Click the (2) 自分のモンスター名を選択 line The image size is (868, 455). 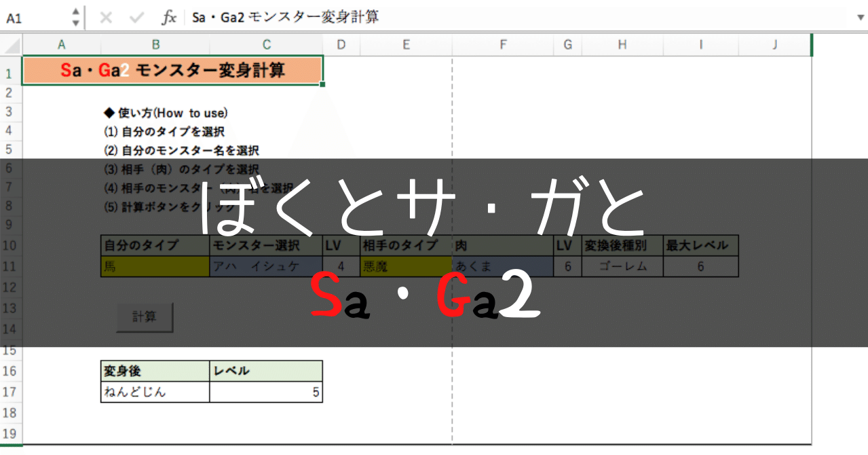tap(181, 151)
